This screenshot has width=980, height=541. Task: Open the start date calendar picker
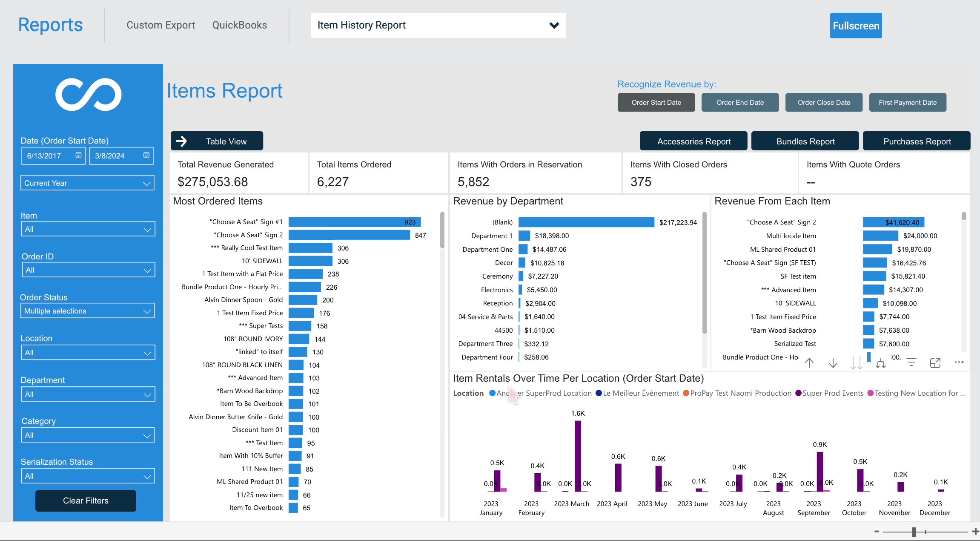(x=78, y=155)
